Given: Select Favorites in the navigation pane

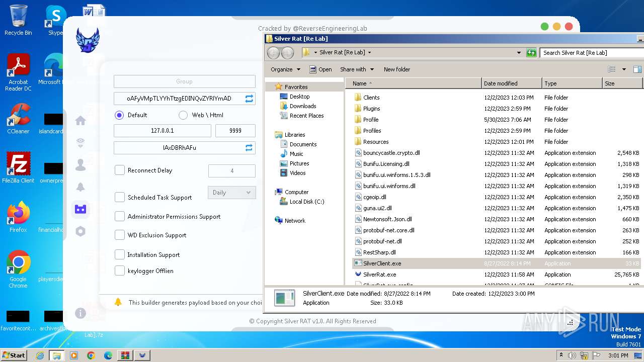Looking at the screenshot, I should click(296, 86).
